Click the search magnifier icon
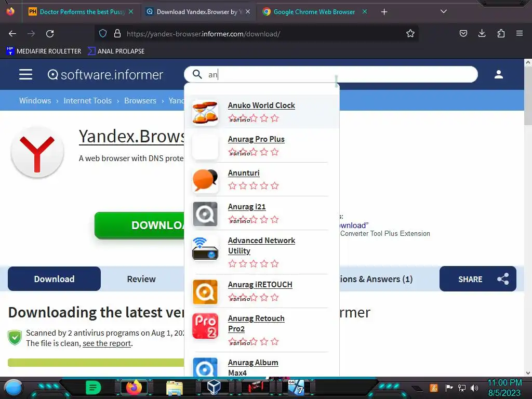This screenshot has width=532, height=399. (197, 74)
